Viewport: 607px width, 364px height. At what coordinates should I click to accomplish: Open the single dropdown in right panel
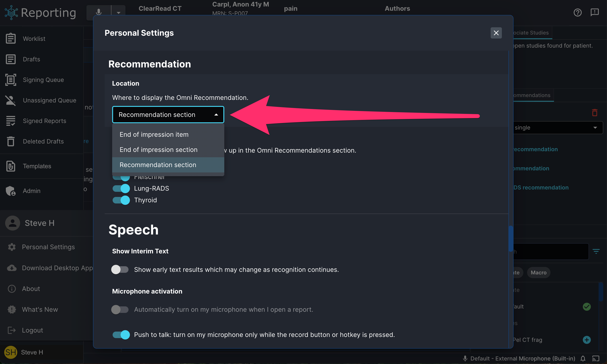558,128
